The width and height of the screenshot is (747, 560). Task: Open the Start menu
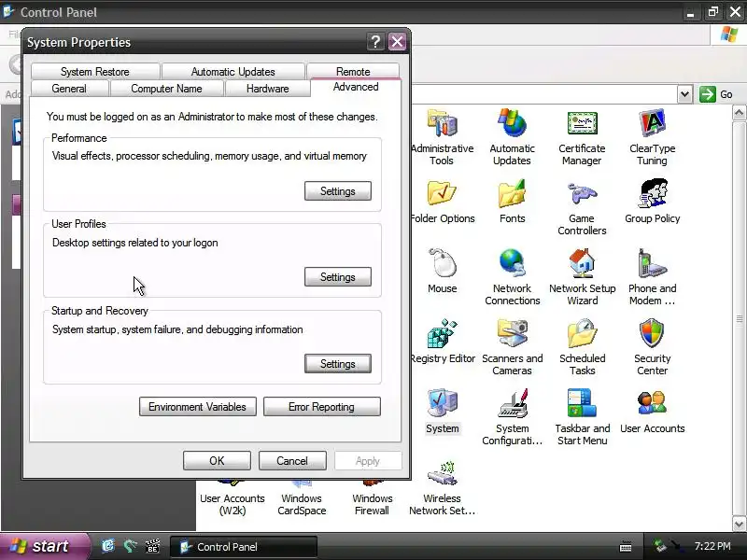[45, 546]
